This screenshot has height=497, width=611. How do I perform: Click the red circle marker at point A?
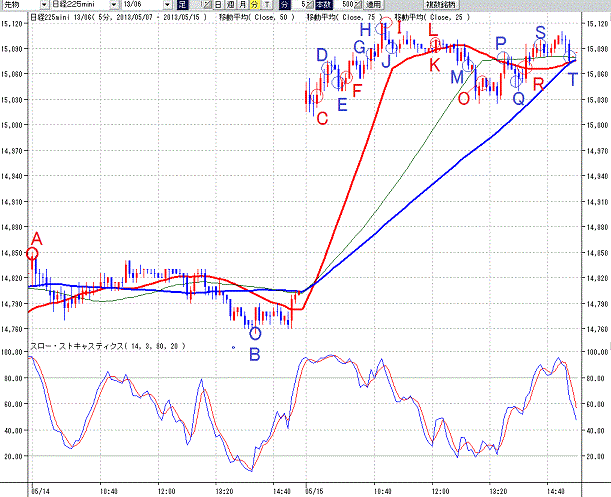(32, 254)
